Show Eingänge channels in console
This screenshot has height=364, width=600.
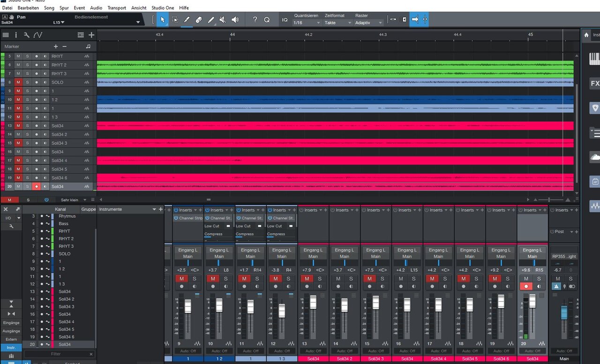click(x=11, y=323)
